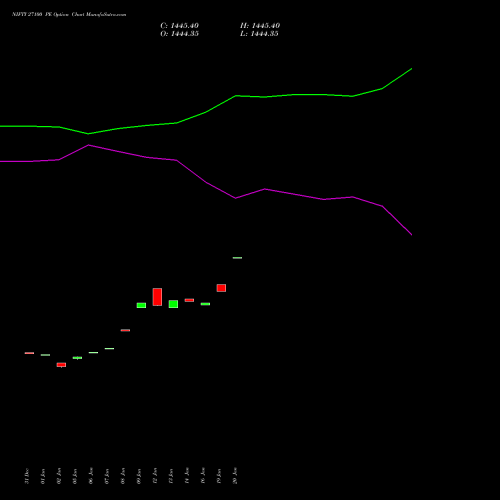The height and width of the screenshot is (500, 500).
Task: Click the 09 Jan date label
Action: coord(139,476)
